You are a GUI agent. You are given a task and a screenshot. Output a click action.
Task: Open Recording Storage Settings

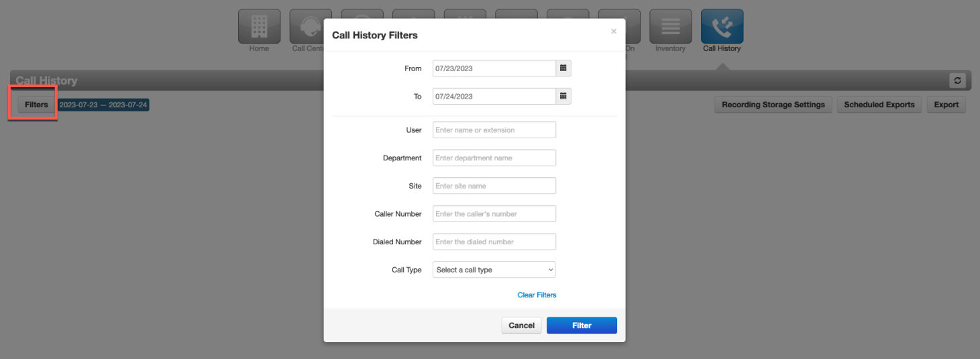(773, 105)
